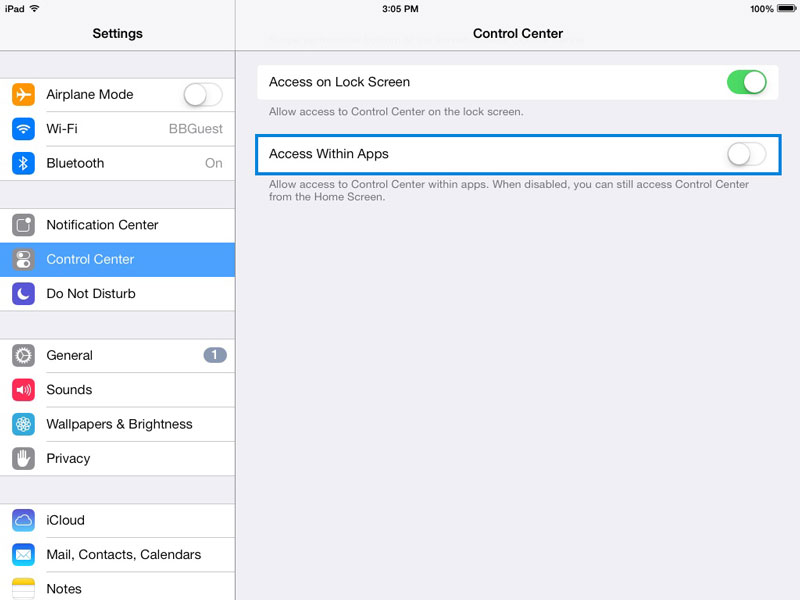Image resolution: width=800 pixels, height=600 pixels.
Task: Tap the Notification Center icon
Action: click(23, 225)
